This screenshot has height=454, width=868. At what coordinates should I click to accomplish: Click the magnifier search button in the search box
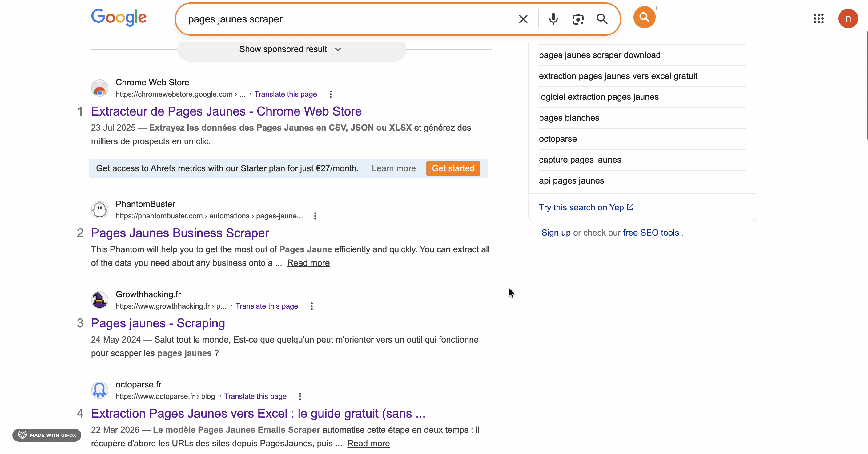click(x=602, y=19)
